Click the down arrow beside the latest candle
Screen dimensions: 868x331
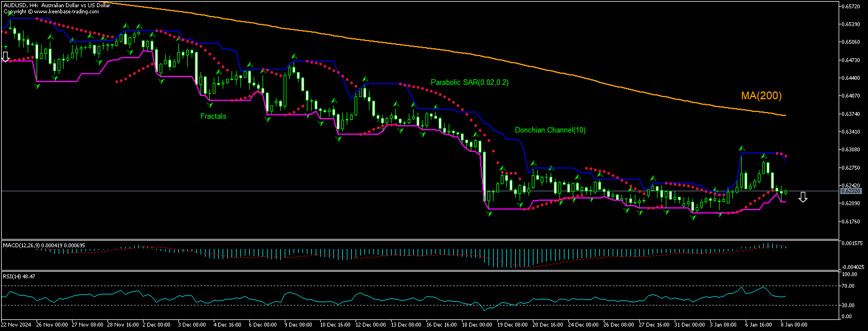click(803, 197)
